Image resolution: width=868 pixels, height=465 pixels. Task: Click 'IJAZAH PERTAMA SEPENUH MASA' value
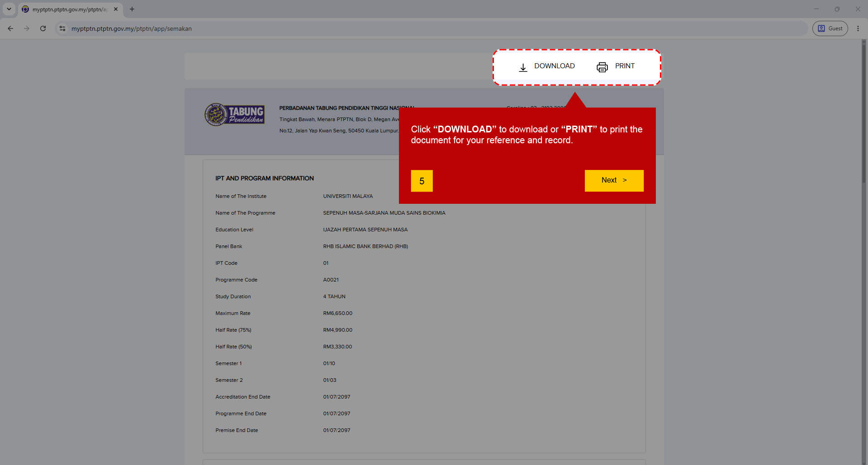coord(365,230)
